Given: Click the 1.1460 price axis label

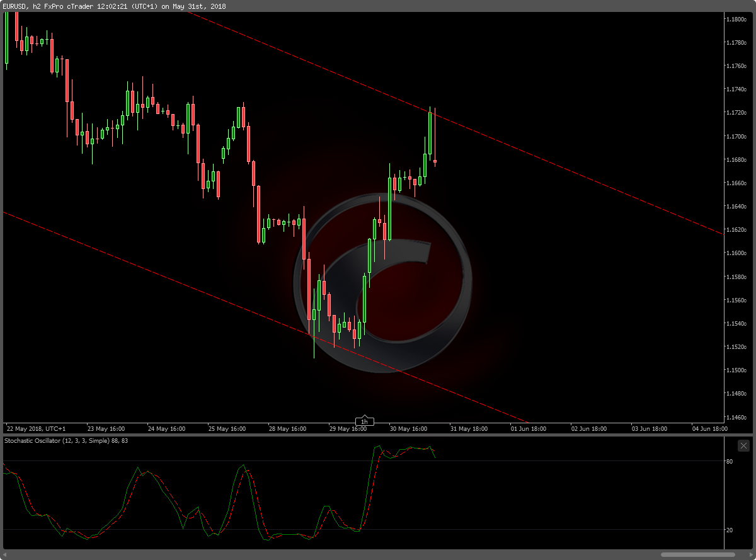Looking at the screenshot, I should 736,418.
